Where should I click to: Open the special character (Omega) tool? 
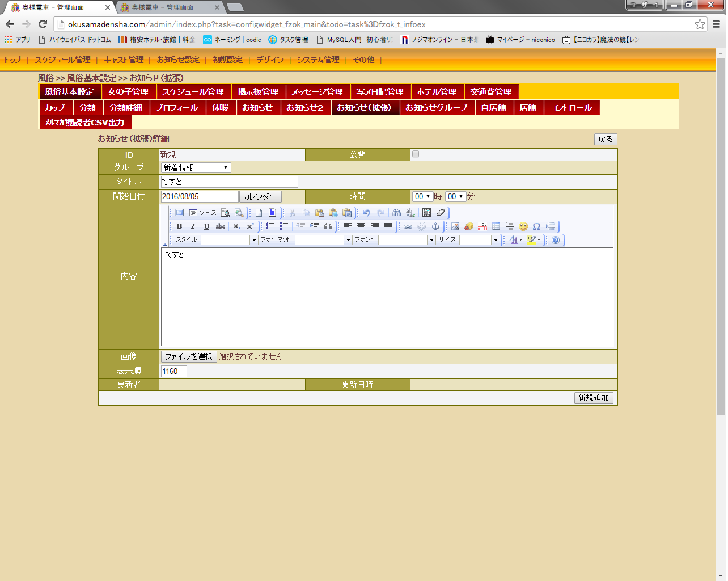tap(536, 226)
